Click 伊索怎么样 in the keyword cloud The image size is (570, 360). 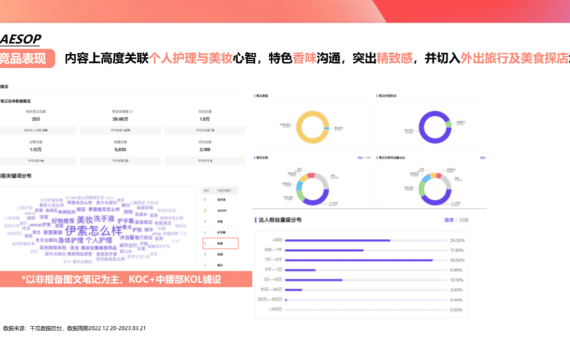point(94,231)
